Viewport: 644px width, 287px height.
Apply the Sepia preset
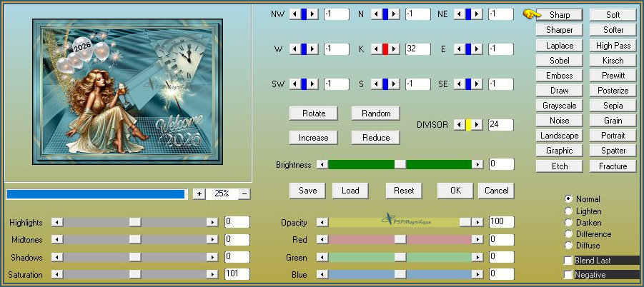pos(613,106)
